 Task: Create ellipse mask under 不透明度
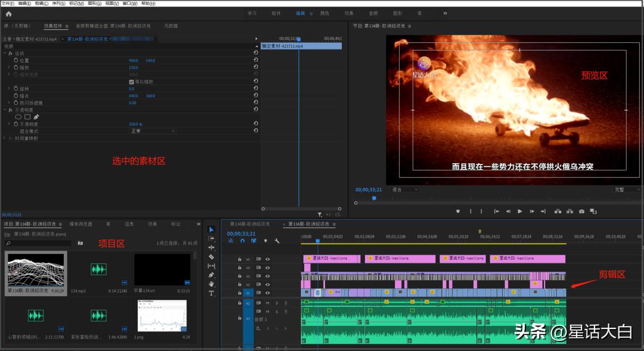[18, 117]
